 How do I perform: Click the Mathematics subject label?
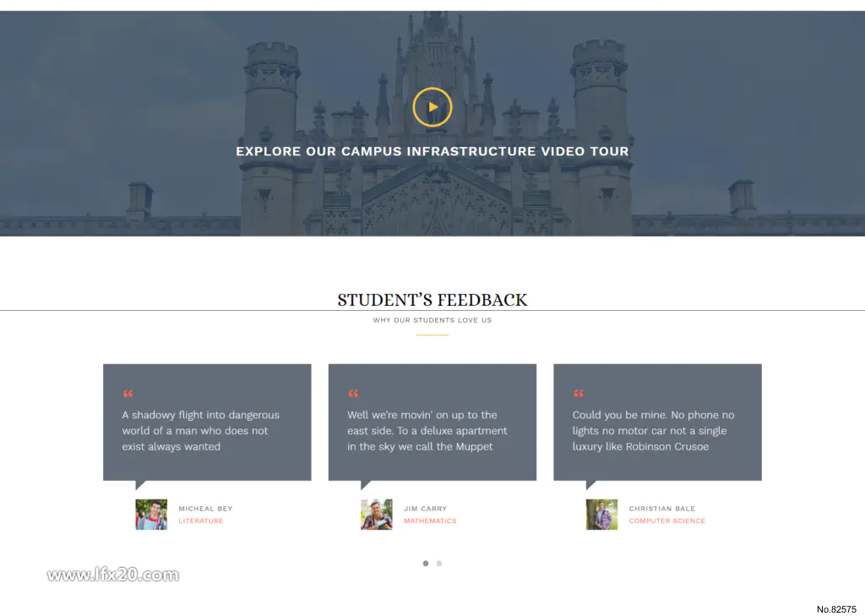[x=430, y=521]
